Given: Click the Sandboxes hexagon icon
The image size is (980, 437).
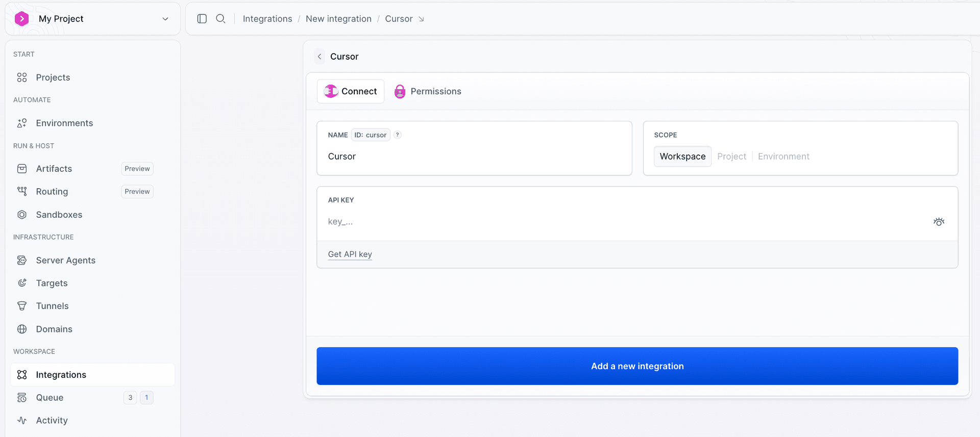Looking at the screenshot, I should coord(22,215).
